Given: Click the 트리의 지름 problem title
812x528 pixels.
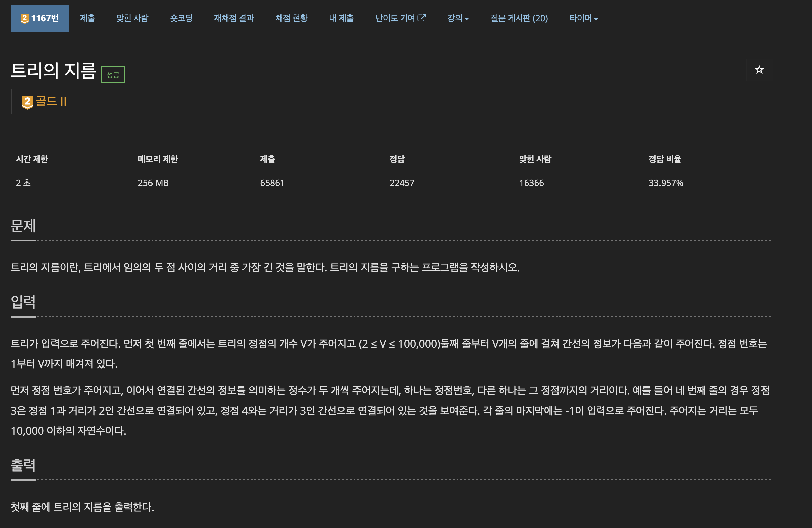Looking at the screenshot, I should pos(53,71).
